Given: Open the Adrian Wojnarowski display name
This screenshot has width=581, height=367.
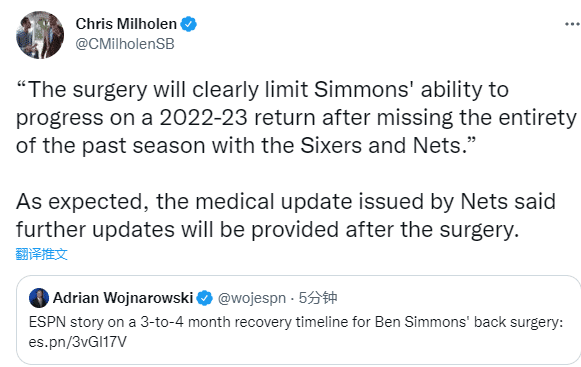Looking at the screenshot, I should coord(123,298).
